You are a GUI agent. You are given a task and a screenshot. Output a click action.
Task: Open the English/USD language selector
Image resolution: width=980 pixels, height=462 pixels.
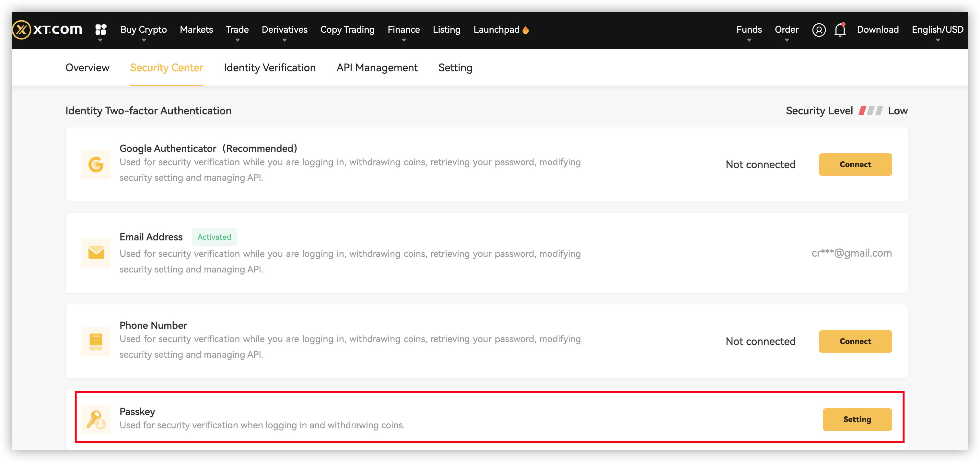click(937, 30)
